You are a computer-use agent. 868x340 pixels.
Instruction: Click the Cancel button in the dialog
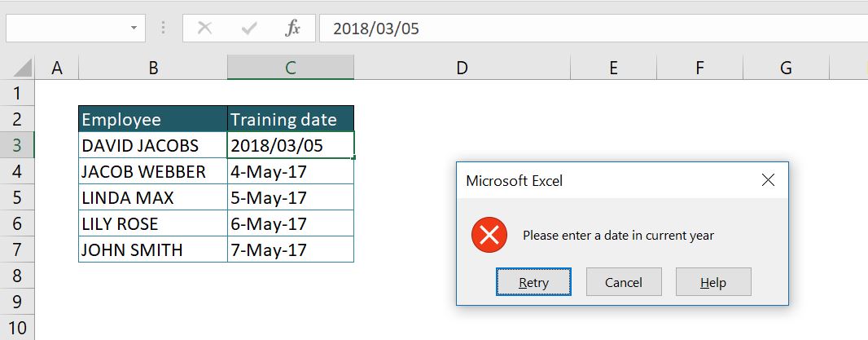click(x=624, y=282)
